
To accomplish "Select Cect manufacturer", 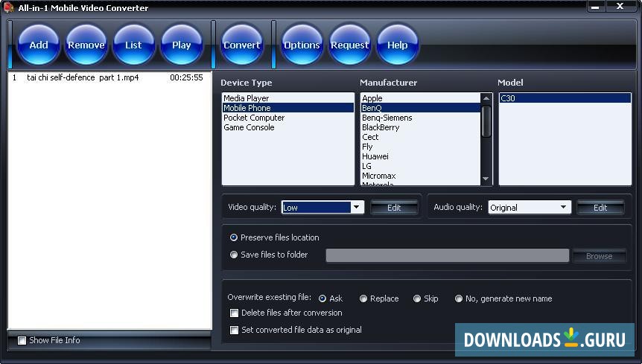I will [421, 137].
